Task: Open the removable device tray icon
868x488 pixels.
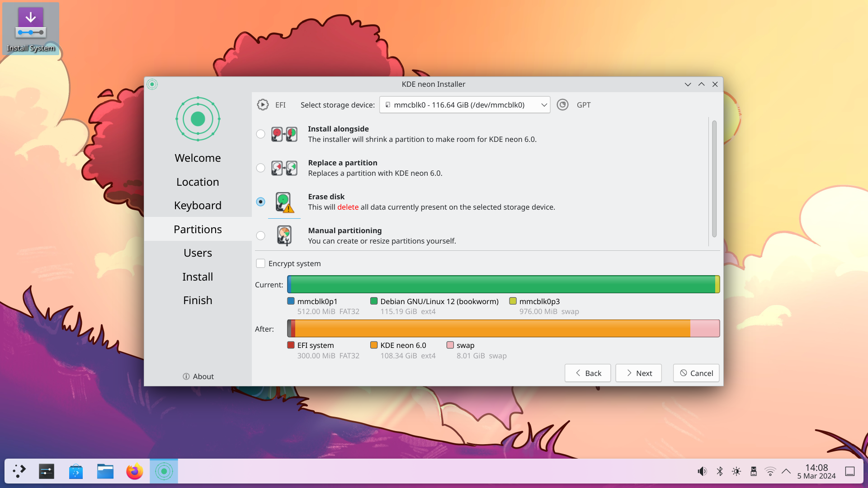Action: (754, 471)
